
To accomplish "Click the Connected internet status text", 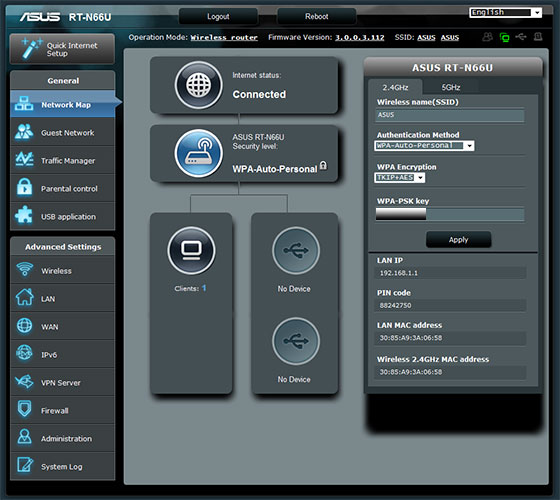I will pos(259,94).
